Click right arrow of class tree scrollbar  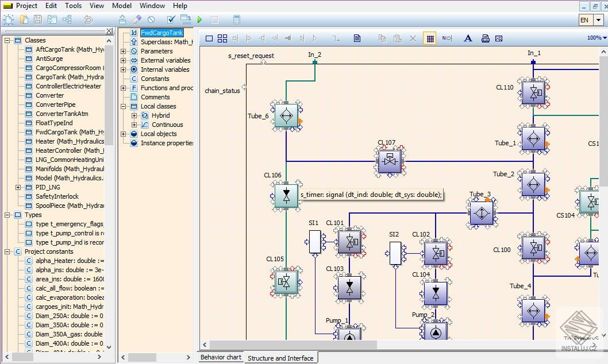(x=99, y=357)
